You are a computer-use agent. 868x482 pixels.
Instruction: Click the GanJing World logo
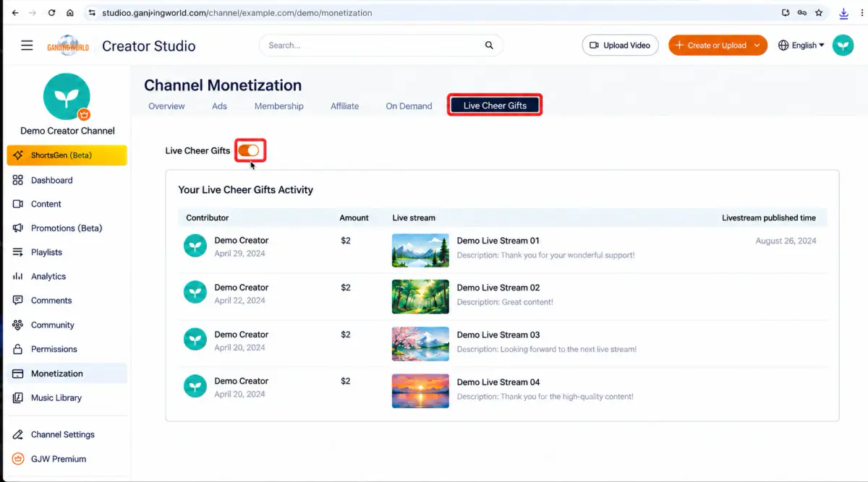(x=67, y=45)
